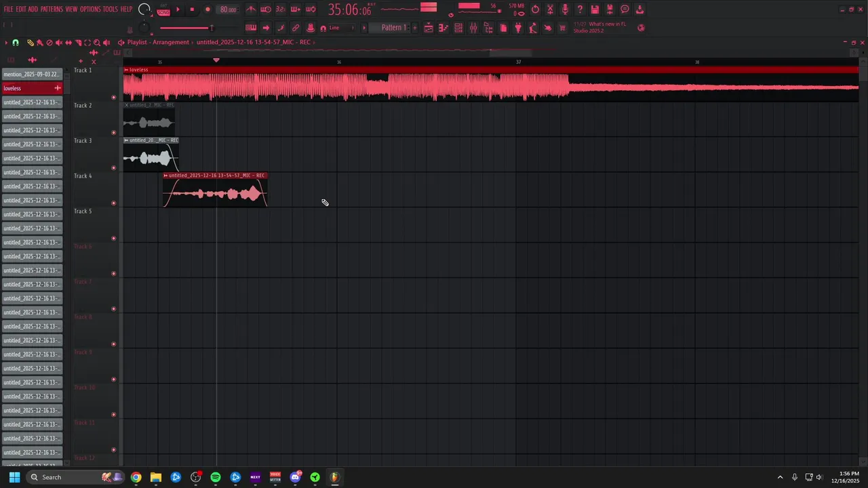Show hidden icons chevron in system tray

pos(780,477)
